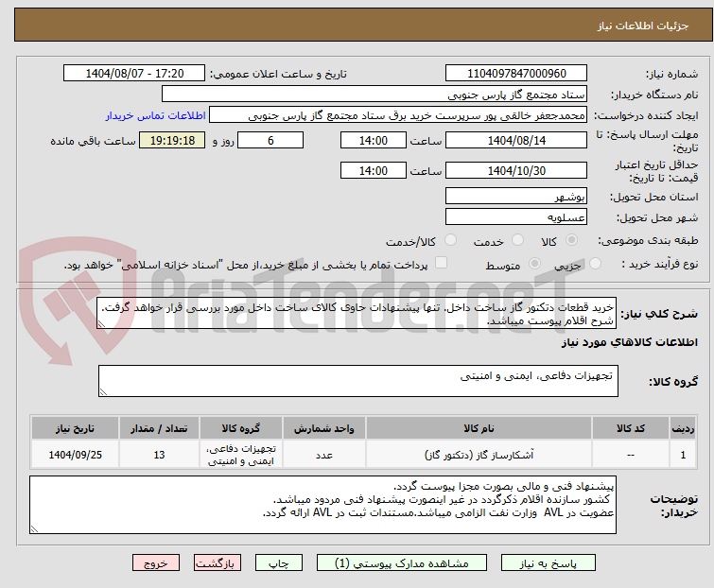Click the واحد شمارش column header
Viewport: 714px width, 588px height.
[323, 428]
